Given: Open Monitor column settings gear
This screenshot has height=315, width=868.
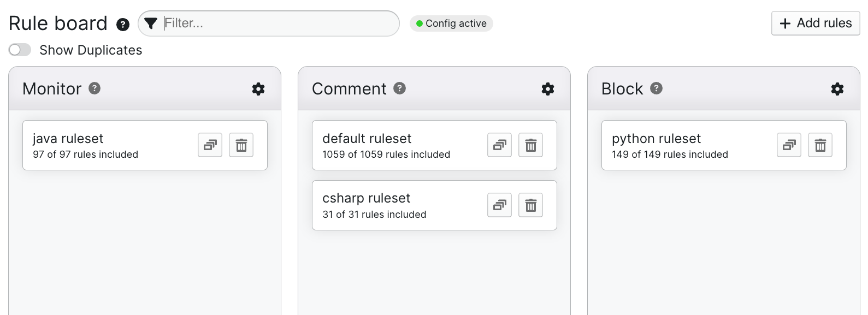Looking at the screenshot, I should [258, 89].
